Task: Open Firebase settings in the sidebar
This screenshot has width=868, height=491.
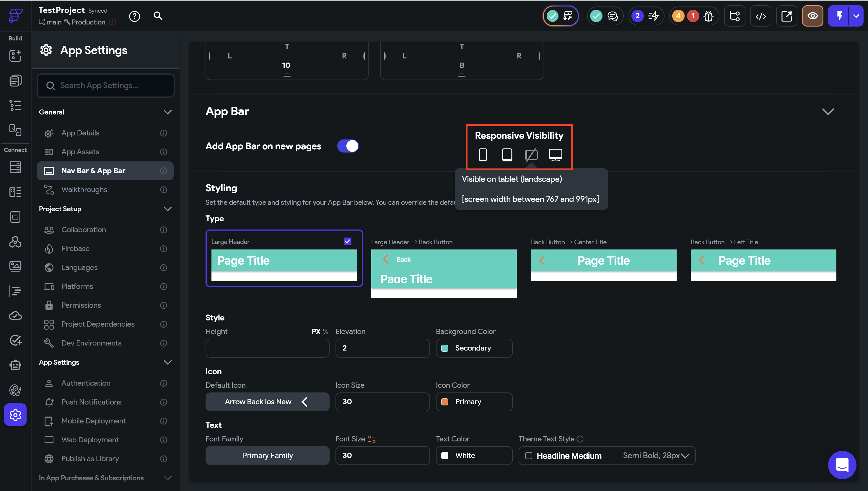Action: tap(75, 248)
